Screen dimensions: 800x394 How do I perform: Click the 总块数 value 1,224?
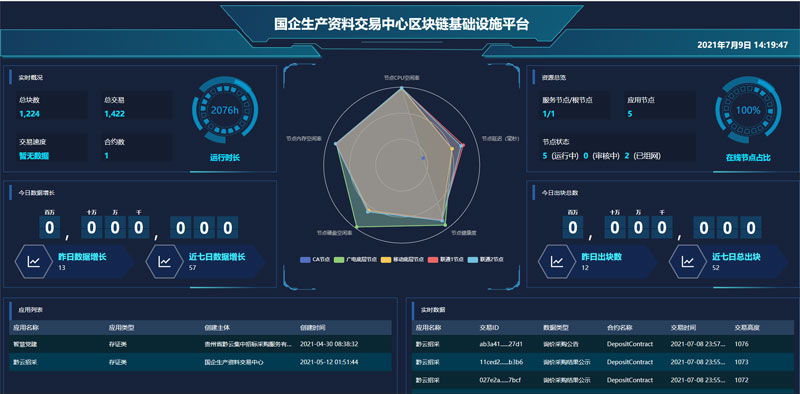[29, 114]
